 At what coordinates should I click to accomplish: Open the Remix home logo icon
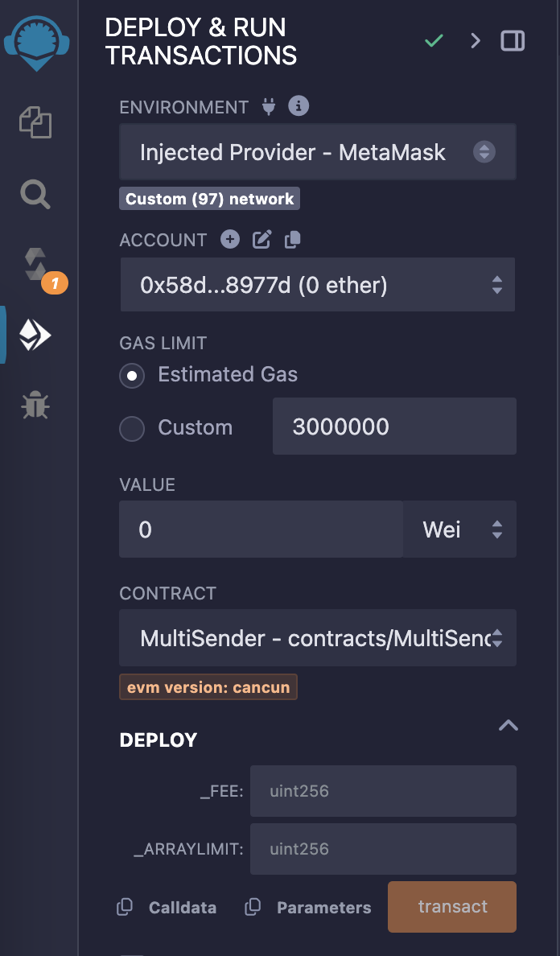coord(36,43)
